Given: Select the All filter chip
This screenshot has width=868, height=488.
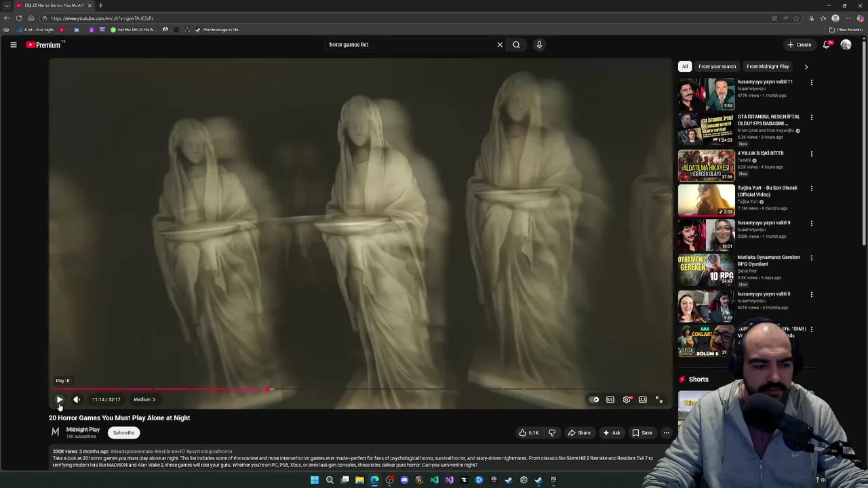Looking at the screenshot, I should [x=685, y=66].
